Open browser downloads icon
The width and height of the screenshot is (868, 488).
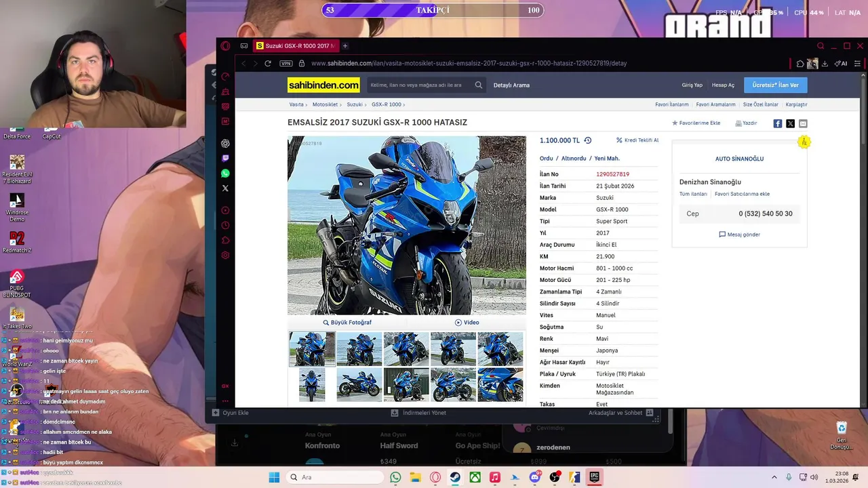pos(825,63)
